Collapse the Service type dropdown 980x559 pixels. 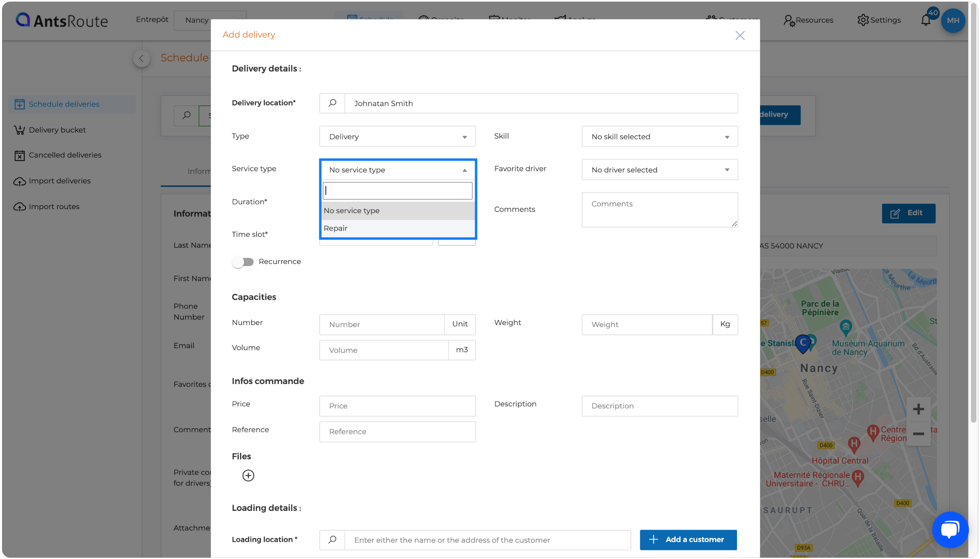point(397,170)
